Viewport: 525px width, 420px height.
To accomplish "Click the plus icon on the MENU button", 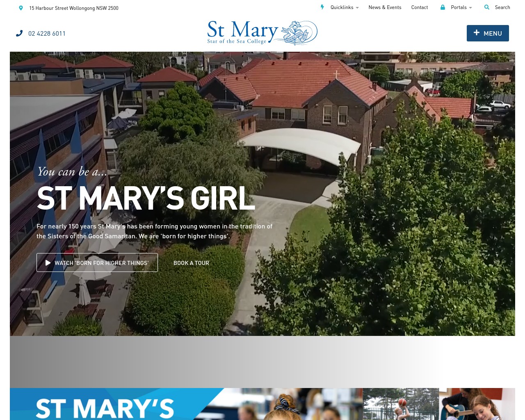I will [x=477, y=33].
